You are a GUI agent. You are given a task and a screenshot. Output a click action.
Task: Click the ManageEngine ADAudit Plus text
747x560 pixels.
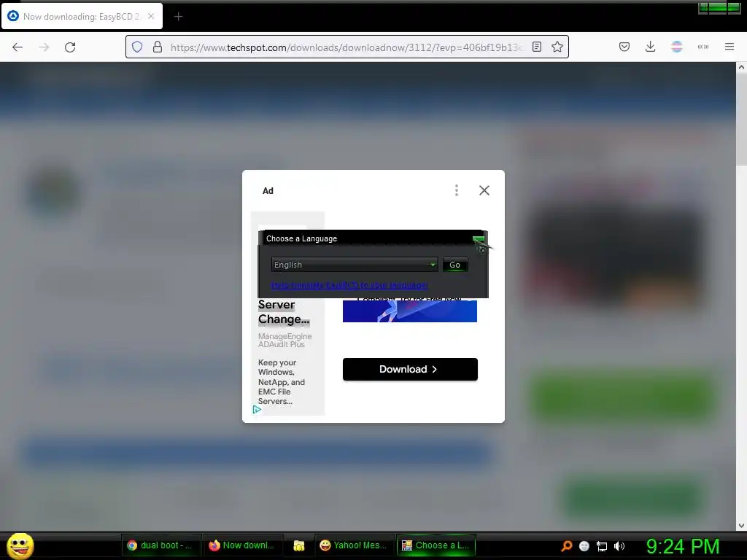(285, 340)
